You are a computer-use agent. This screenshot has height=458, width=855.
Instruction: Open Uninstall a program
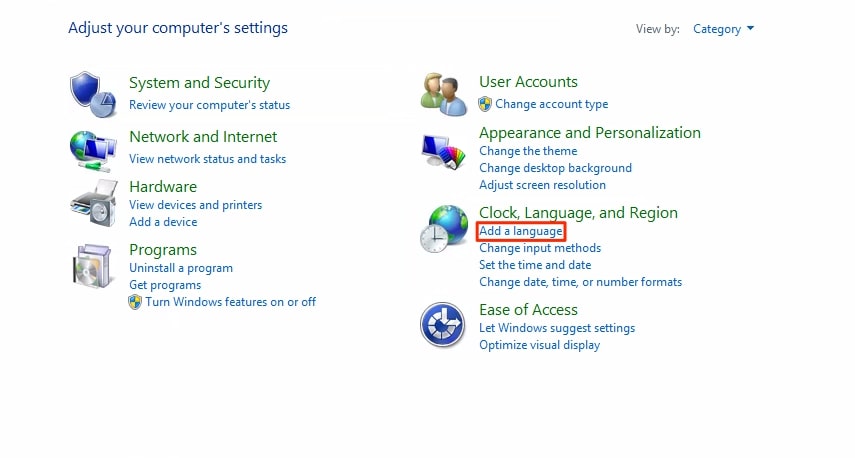181,268
